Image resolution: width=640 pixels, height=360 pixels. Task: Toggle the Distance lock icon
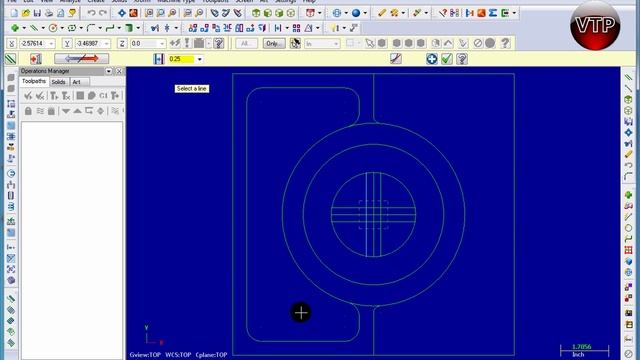(159, 59)
